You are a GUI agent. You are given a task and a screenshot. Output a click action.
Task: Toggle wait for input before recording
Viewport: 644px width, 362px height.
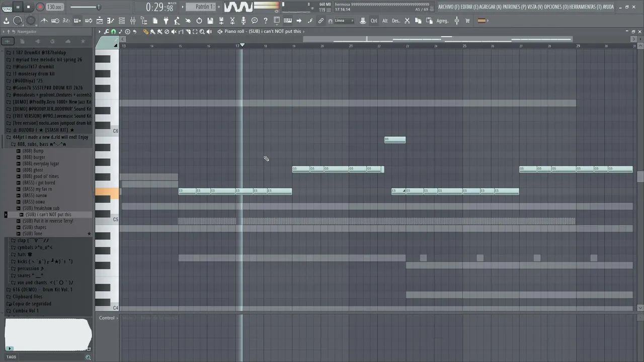coord(55,21)
